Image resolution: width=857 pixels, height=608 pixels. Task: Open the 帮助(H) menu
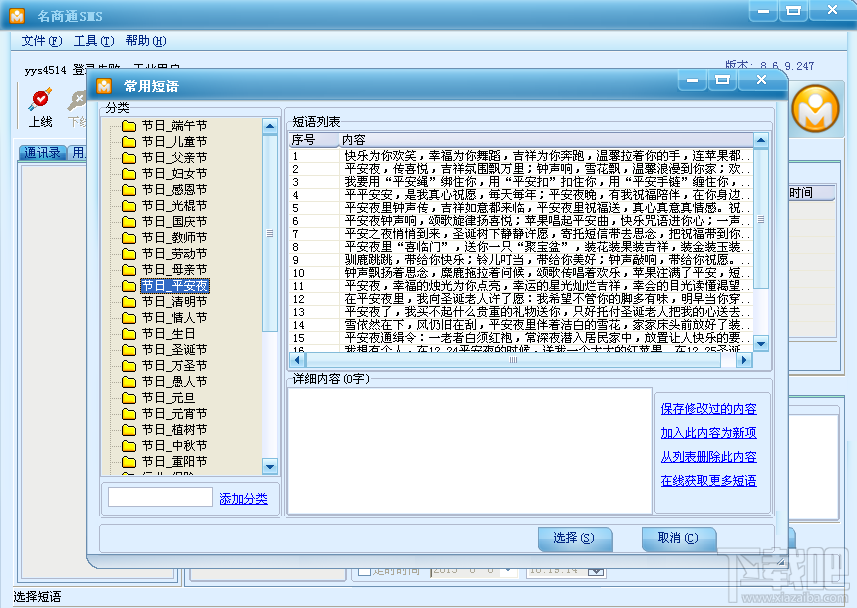click(145, 41)
